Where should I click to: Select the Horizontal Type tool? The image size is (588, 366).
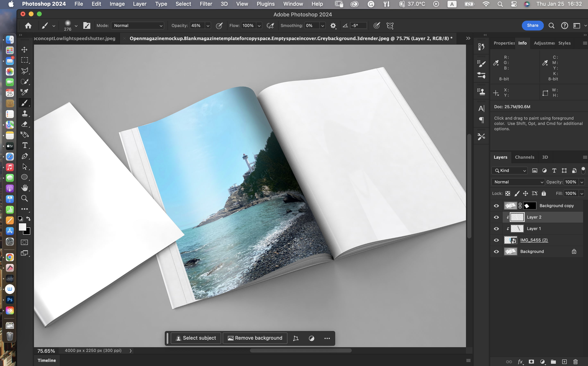click(25, 145)
